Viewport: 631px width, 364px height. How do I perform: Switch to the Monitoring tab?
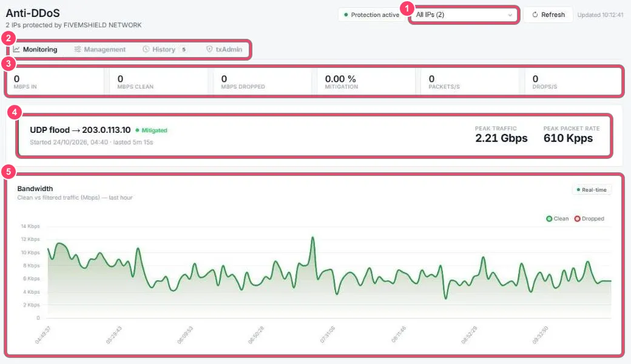(x=35, y=50)
